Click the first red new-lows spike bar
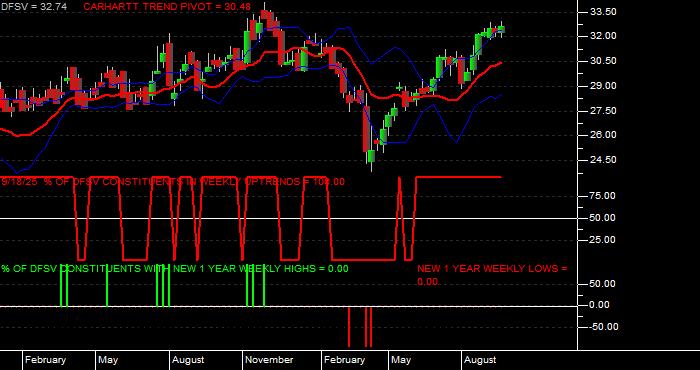This screenshot has width=700, height=370. coord(349,327)
